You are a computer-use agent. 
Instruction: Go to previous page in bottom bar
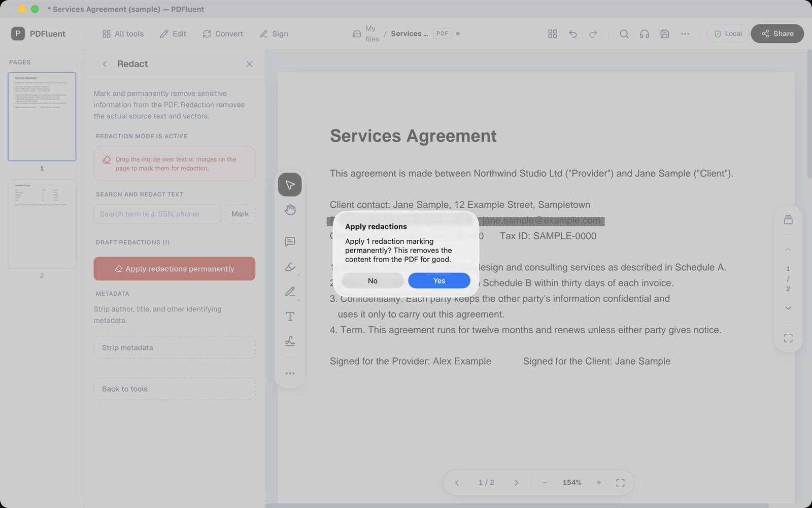(457, 483)
